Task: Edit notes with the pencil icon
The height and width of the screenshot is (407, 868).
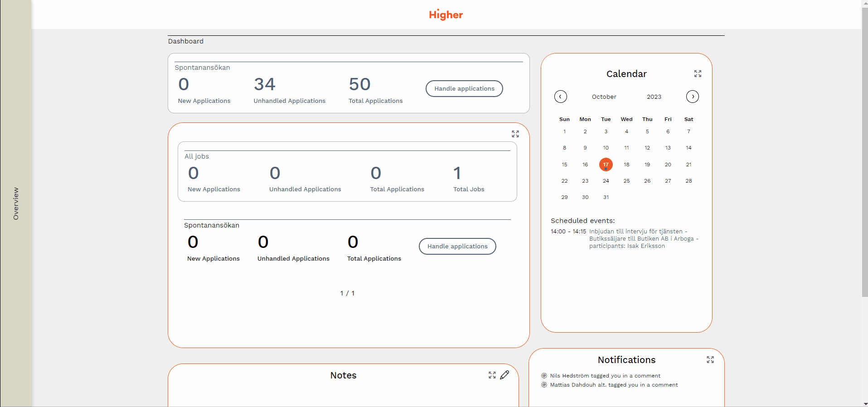Action: [x=504, y=375]
